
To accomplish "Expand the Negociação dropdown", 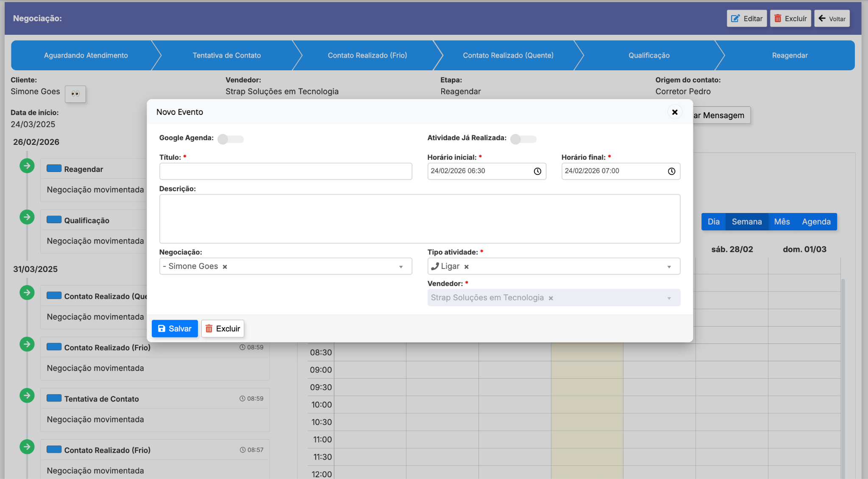I will [x=401, y=267].
